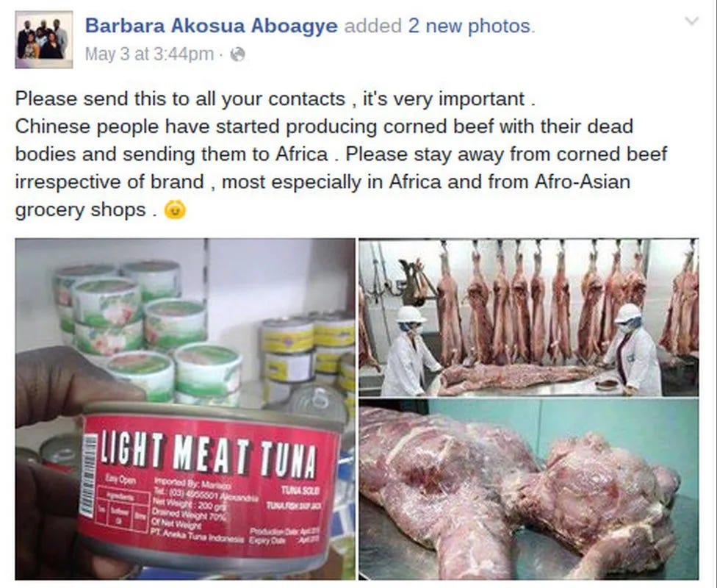Click the right worker wearing white helmet

[632, 349]
